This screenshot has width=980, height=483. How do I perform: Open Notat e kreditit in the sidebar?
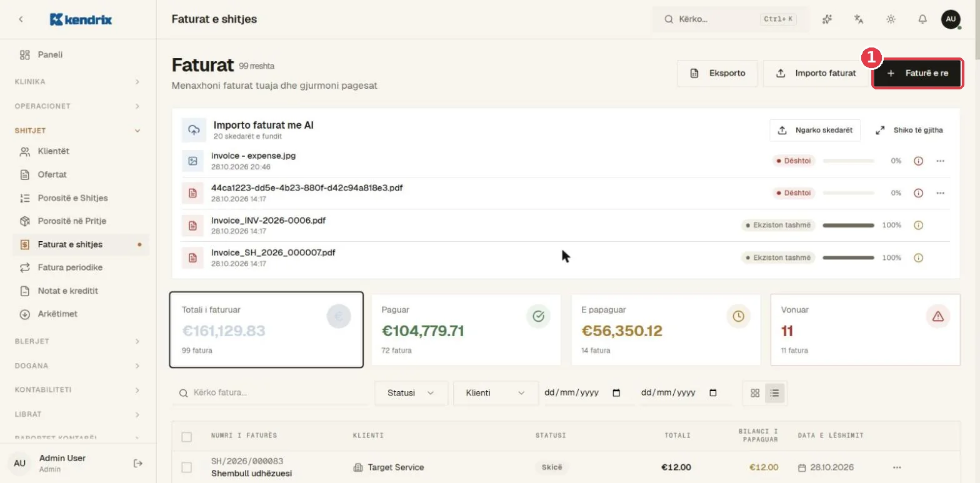point(81,291)
